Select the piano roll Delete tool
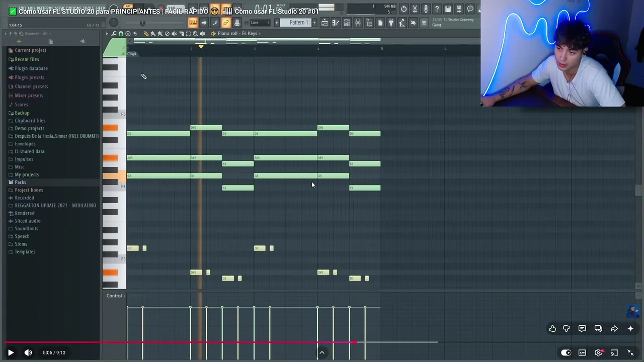 (167, 34)
